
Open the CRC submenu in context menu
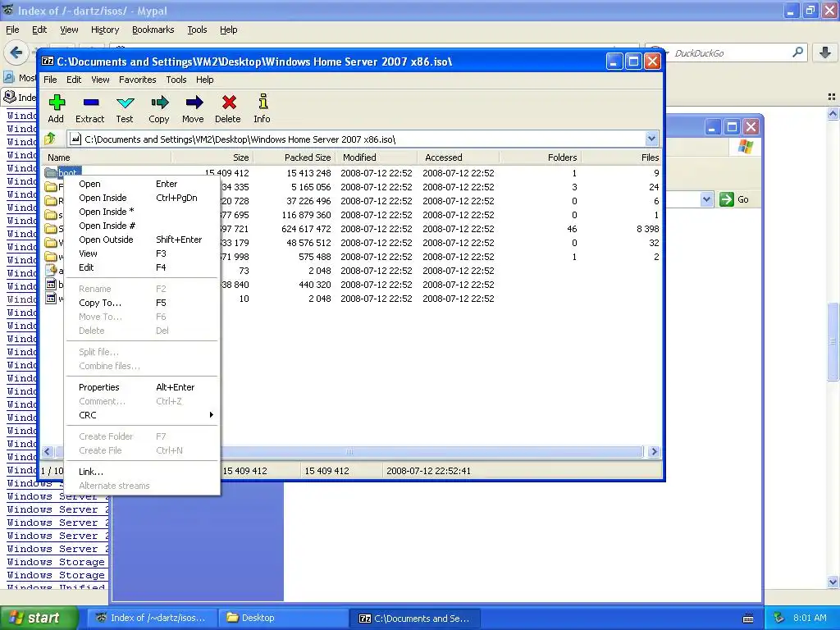click(x=142, y=415)
